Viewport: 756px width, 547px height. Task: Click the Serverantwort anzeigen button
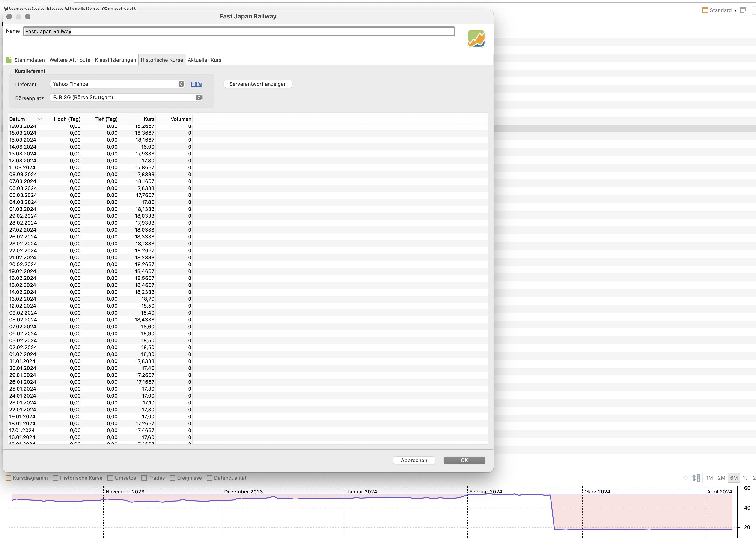coord(258,84)
